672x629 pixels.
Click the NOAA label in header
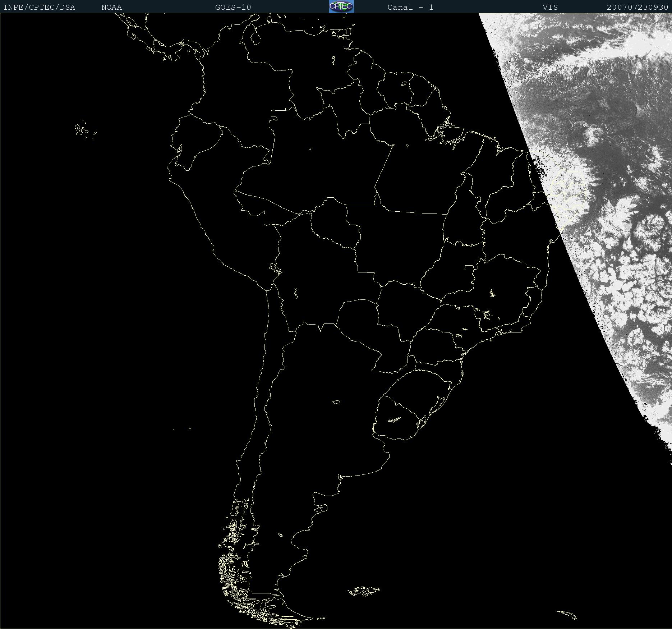(111, 7)
